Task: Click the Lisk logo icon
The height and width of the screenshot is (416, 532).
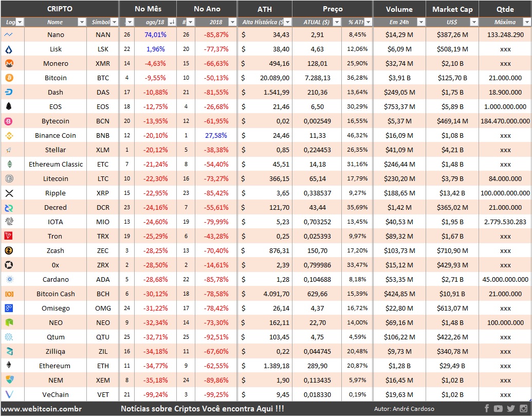Action: click(9, 49)
